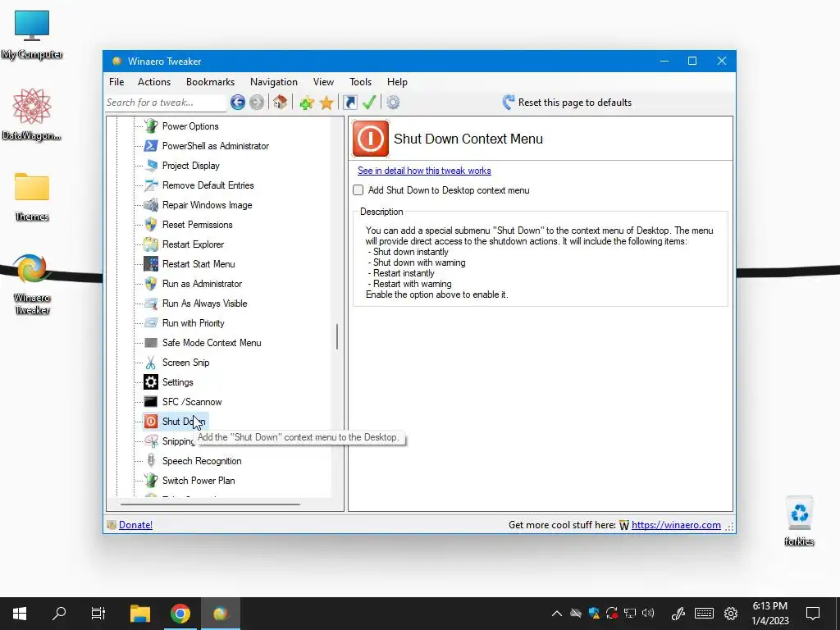The width and height of the screenshot is (840, 630).
Task: Select the Shut Down tree item
Action: (183, 422)
